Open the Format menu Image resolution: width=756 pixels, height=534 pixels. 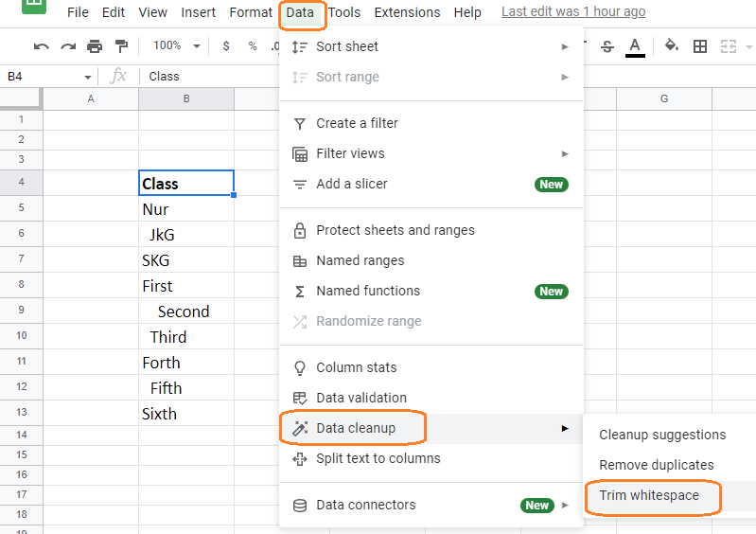coord(251,12)
